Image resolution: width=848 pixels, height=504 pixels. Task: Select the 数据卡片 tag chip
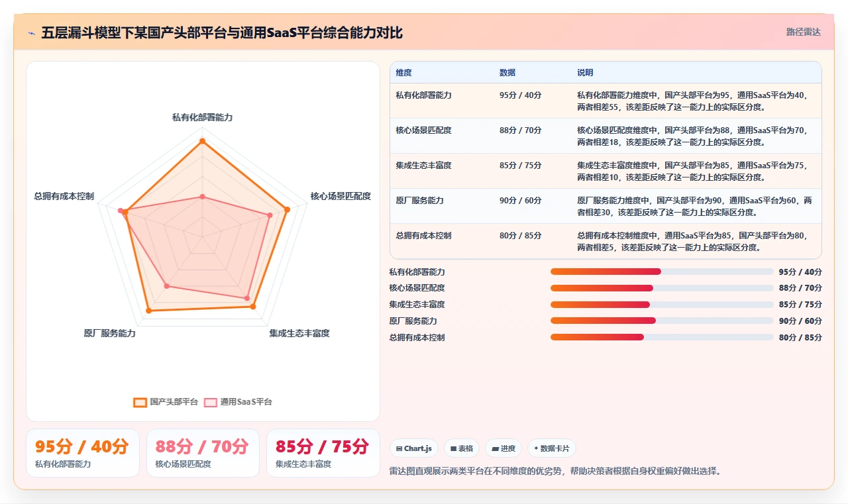click(552, 448)
